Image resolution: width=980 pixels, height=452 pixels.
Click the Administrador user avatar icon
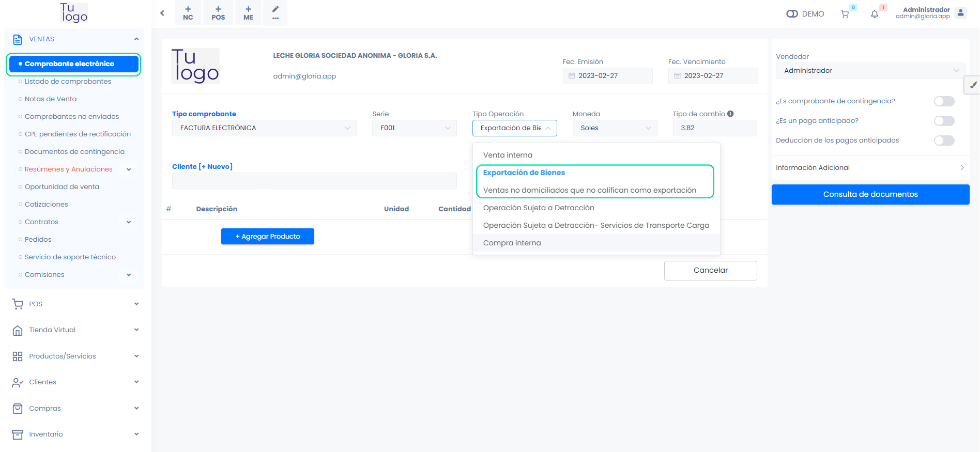[960, 13]
